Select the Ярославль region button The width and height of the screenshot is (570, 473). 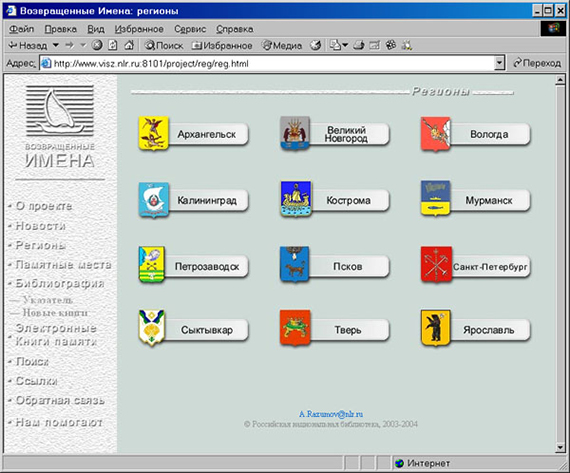[490, 330]
